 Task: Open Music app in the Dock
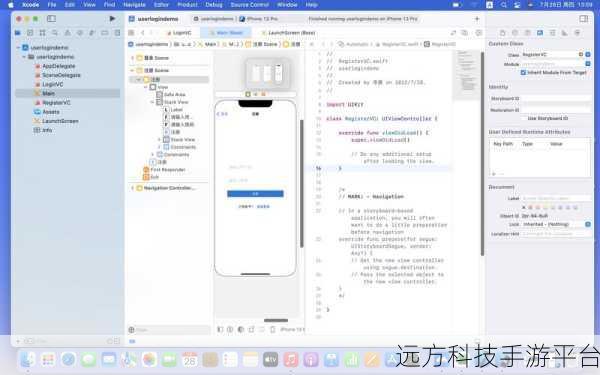click(x=291, y=359)
